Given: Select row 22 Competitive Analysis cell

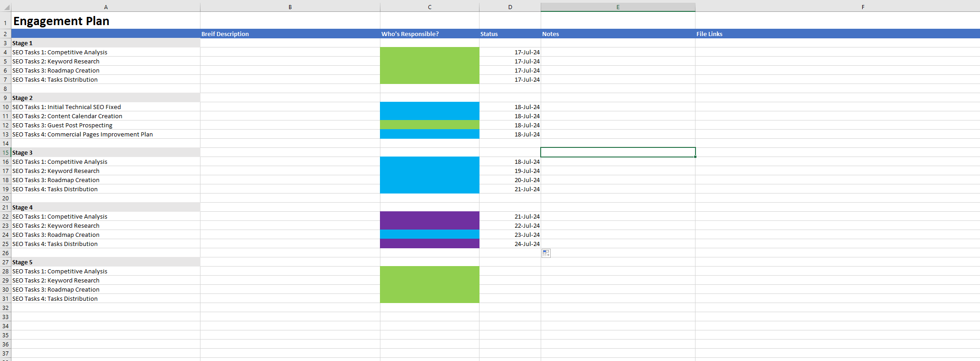Looking at the screenshot, I should pos(106,216).
